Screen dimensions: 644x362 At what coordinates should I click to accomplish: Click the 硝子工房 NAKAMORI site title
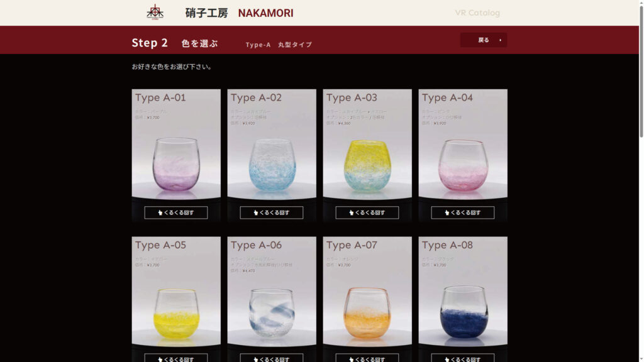240,13
